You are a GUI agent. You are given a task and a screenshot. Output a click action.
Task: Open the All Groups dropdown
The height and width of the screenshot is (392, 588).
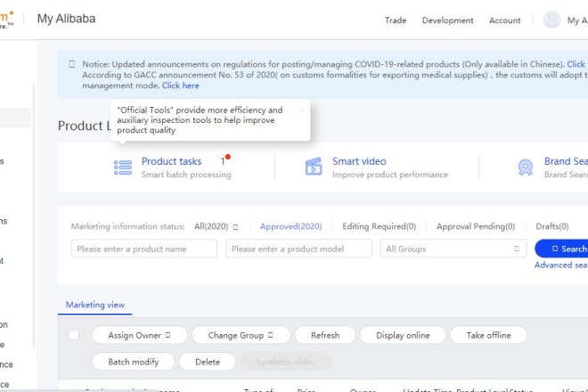(x=453, y=249)
